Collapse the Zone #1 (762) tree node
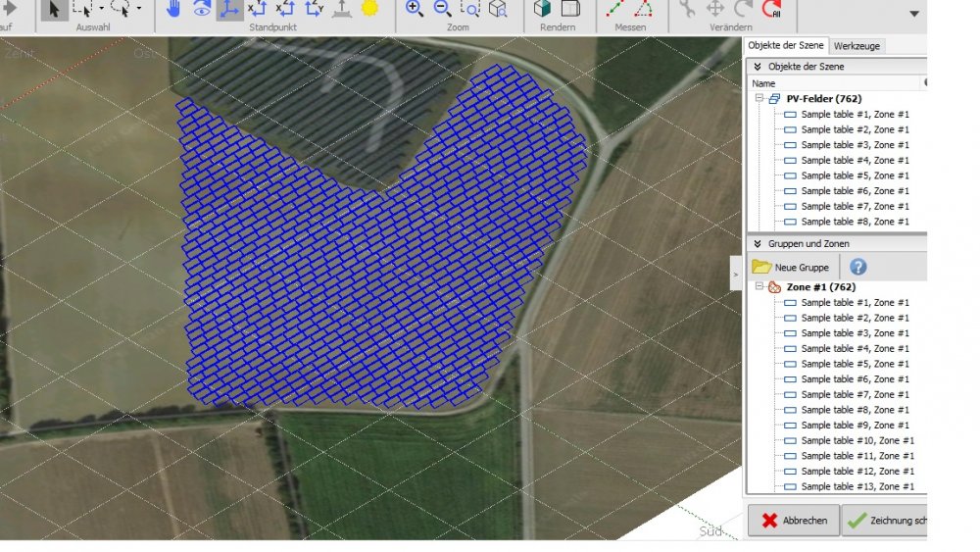 759,287
